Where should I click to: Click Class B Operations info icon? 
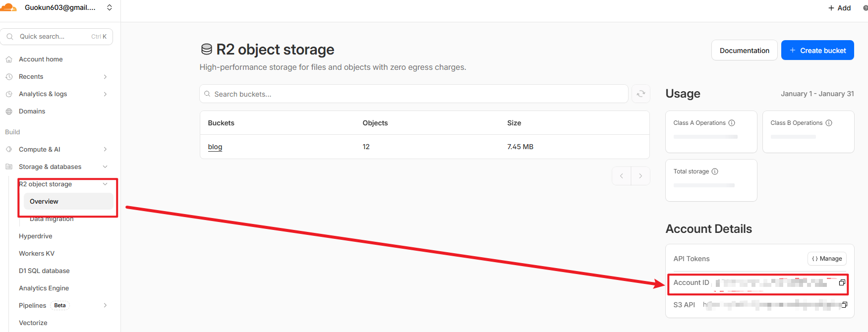[829, 123]
